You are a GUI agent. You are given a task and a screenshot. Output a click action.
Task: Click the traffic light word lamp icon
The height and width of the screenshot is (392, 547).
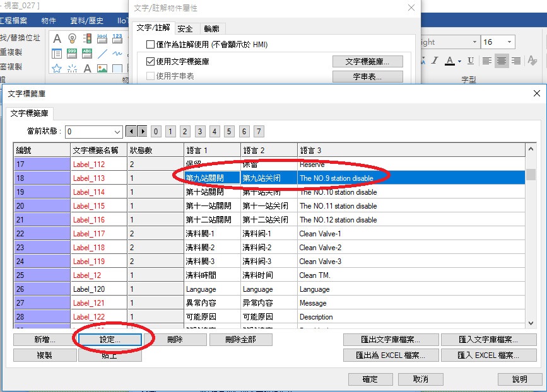coord(87,38)
